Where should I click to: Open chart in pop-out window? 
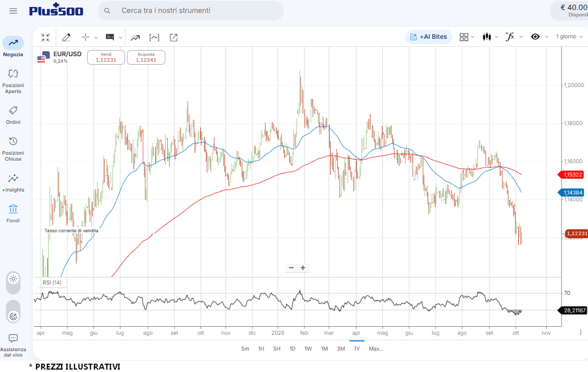(x=174, y=37)
